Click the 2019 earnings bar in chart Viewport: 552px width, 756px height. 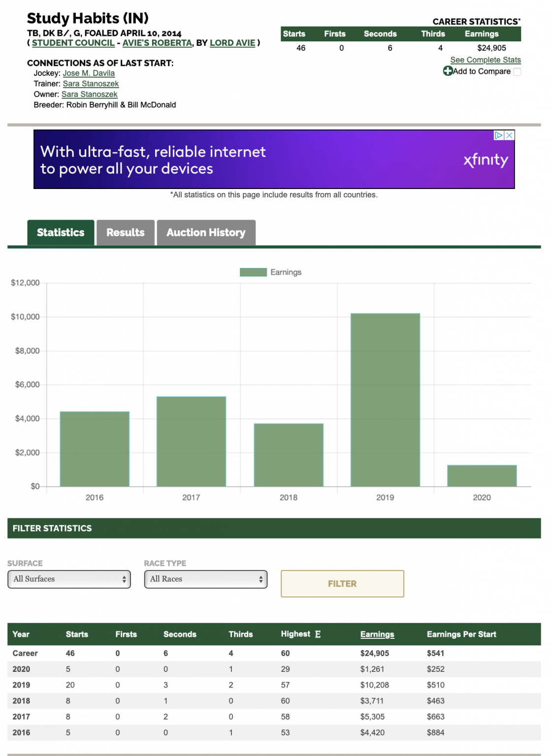[x=385, y=400]
